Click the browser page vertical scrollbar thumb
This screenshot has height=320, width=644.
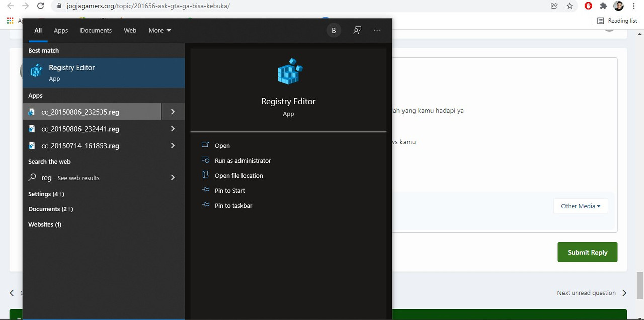point(639,285)
